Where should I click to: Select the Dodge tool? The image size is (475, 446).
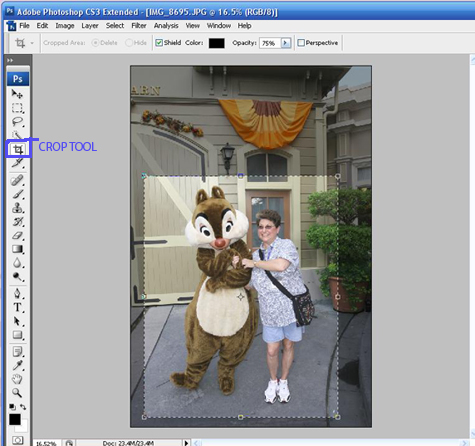17,277
